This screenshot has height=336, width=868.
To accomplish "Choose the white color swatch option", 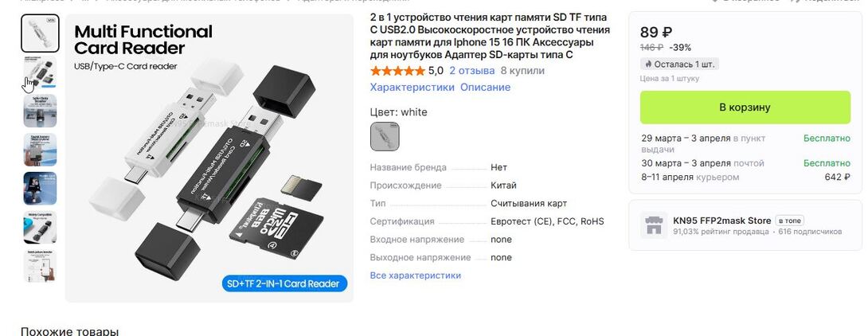I will pyautogui.click(x=385, y=136).
